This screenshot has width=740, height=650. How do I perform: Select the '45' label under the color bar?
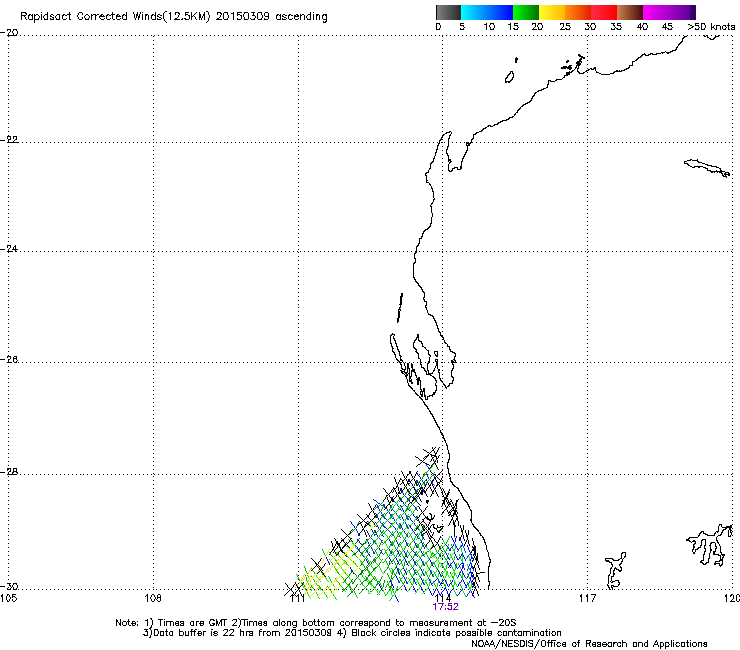pyautogui.click(x=667, y=27)
